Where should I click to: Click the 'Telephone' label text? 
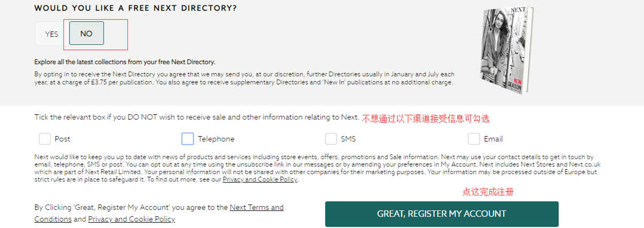(216, 139)
